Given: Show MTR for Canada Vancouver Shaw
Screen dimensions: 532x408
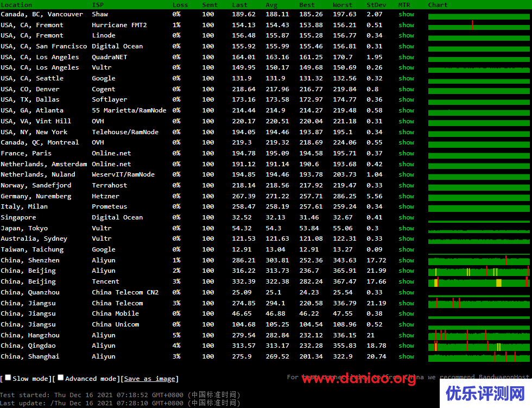Looking at the screenshot, I should tap(406, 14).
